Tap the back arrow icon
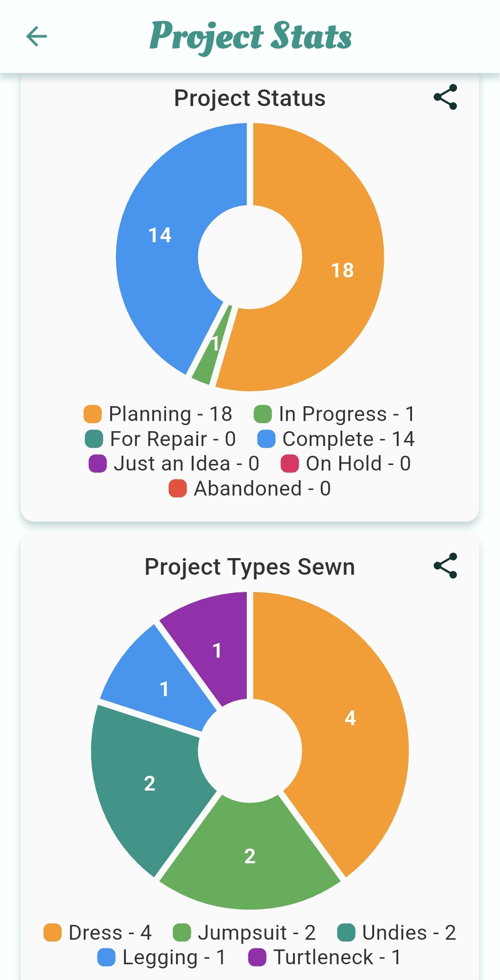 [37, 37]
